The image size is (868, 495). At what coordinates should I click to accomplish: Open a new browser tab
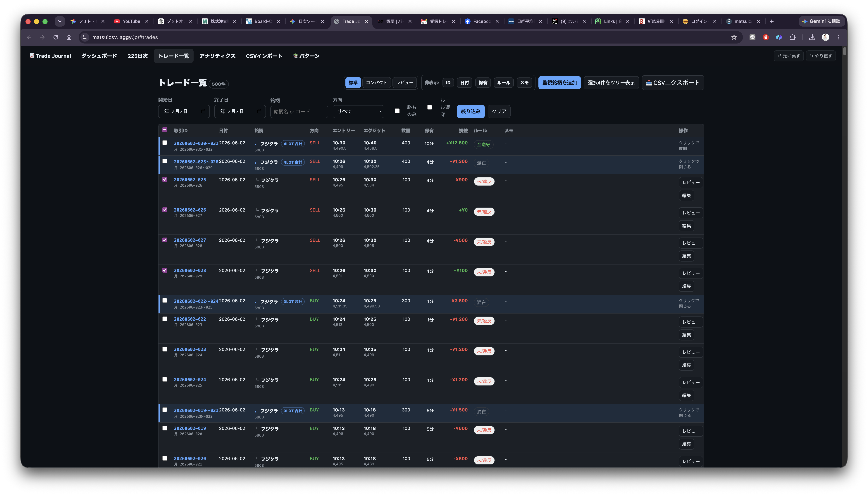click(x=772, y=21)
